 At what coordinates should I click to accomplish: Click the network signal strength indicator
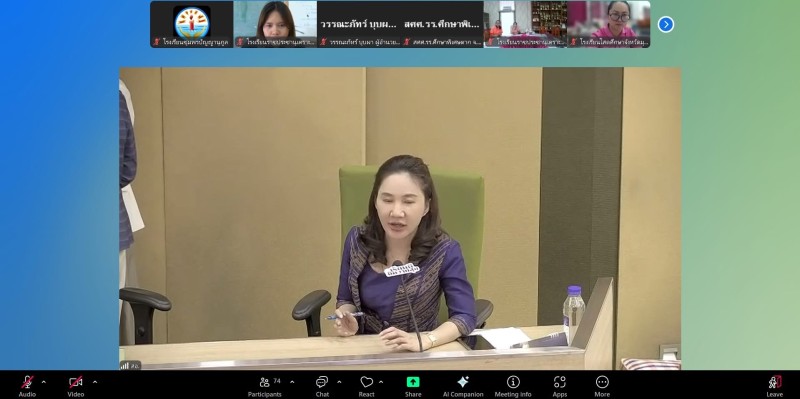[x=124, y=365]
